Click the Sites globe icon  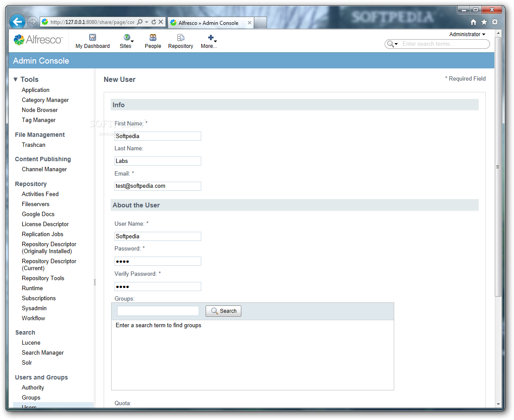[x=126, y=37]
